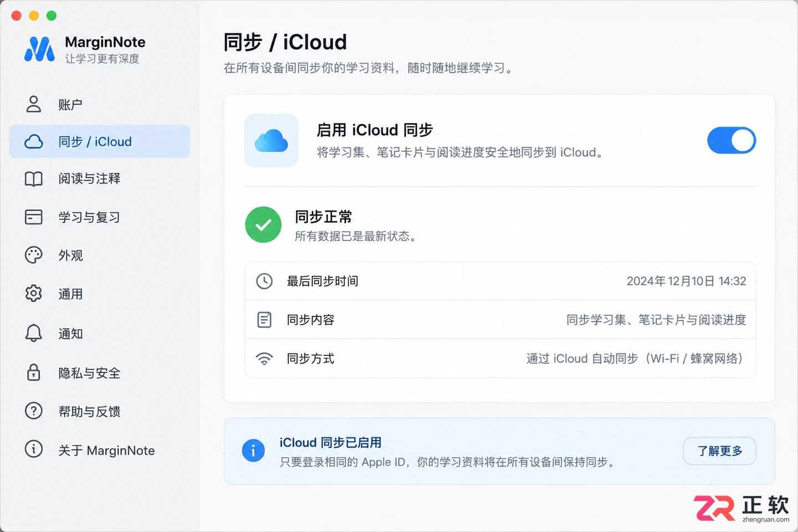The width and height of the screenshot is (798, 532).
Task: Click the value 同步学习集、笔记卡片与阅读进度
Action: pos(656,320)
